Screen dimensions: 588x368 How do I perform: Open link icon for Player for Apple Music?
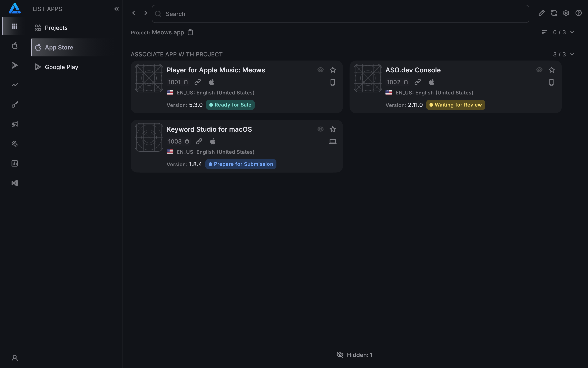tap(198, 82)
